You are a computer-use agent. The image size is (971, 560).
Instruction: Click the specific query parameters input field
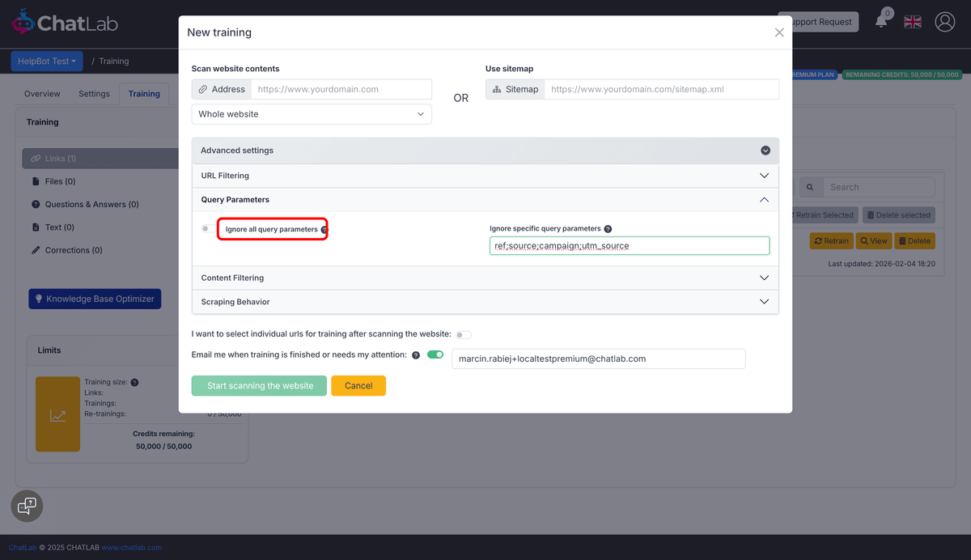click(630, 245)
